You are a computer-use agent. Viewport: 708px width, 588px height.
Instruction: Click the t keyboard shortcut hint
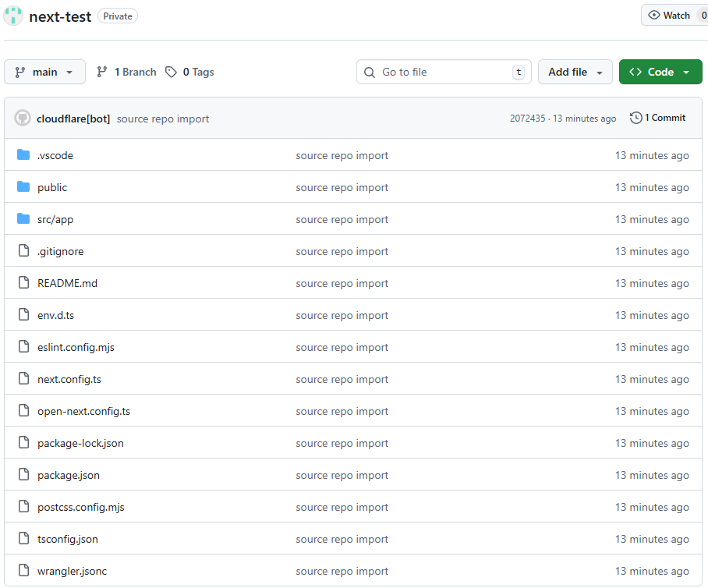click(x=519, y=72)
